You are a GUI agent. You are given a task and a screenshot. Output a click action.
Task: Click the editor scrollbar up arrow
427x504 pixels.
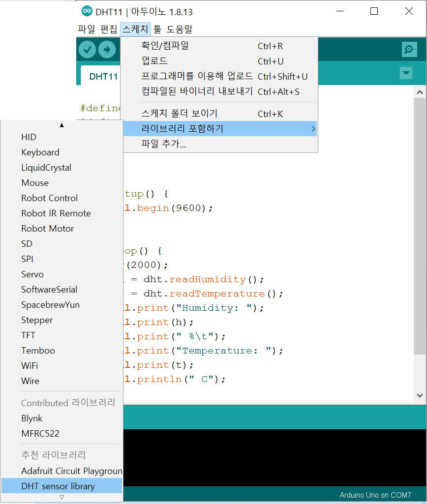420,92
